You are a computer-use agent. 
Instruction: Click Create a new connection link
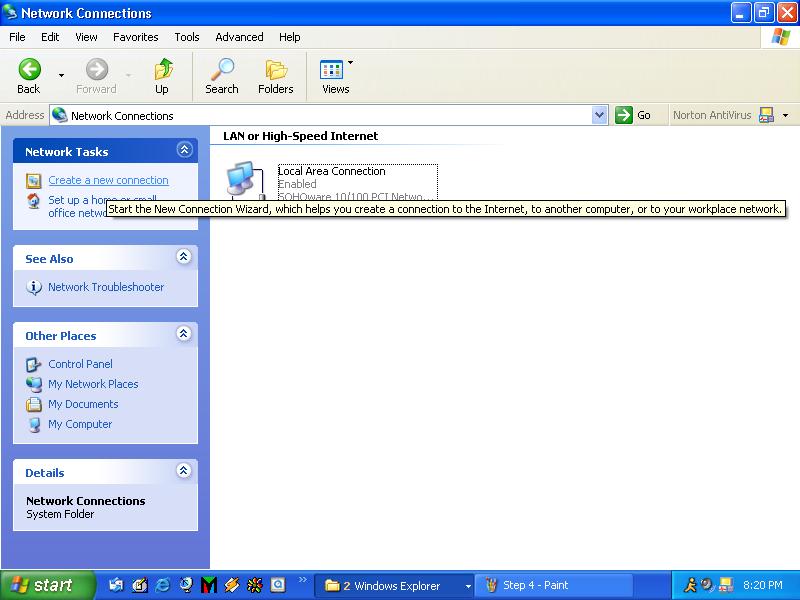[108, 180]
